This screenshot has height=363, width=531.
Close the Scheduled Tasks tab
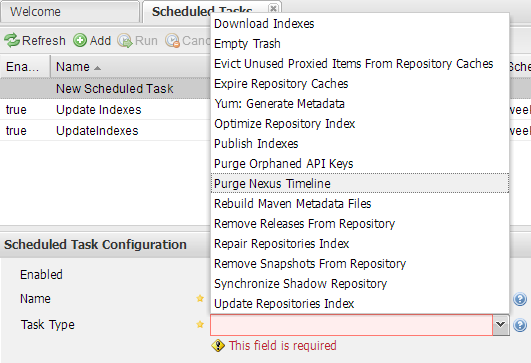click(273, 8)
